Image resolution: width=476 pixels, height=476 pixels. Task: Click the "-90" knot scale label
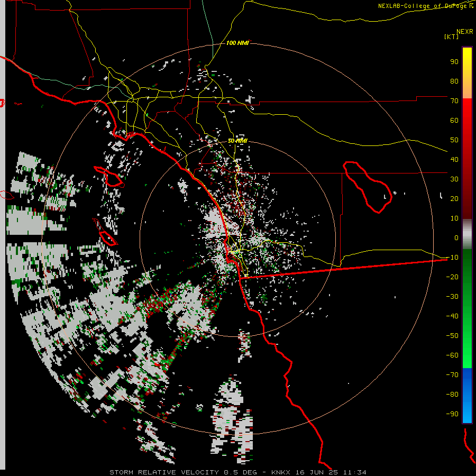tap(452, 414)
